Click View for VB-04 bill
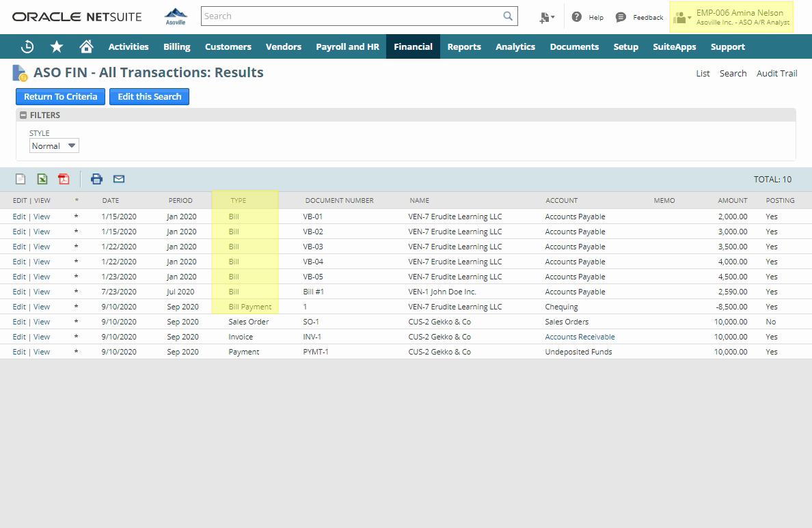Viewport: 812px width, 528px height. [x=42, y=262]
